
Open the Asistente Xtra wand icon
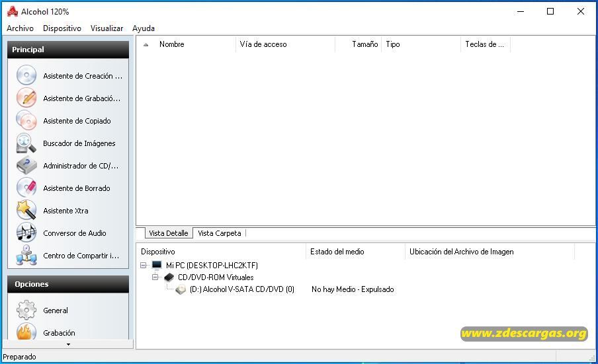click(26, 210)
